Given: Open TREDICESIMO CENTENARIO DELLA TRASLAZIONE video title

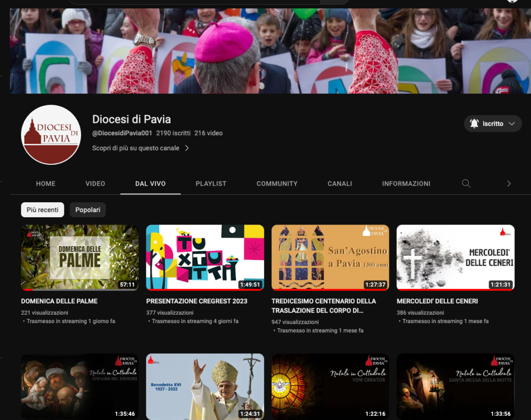Looking at the screenshot, I should [x=324, y=305].
